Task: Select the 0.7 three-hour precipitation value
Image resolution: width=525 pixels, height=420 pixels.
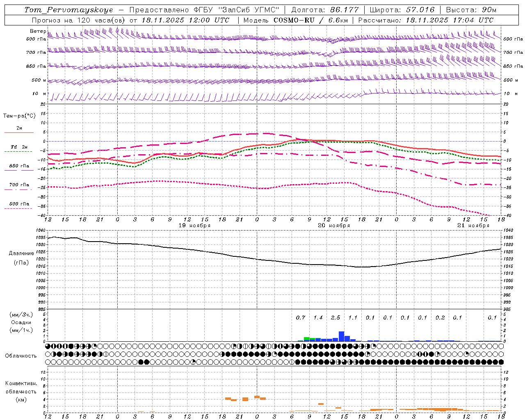Action: [301, 317]
